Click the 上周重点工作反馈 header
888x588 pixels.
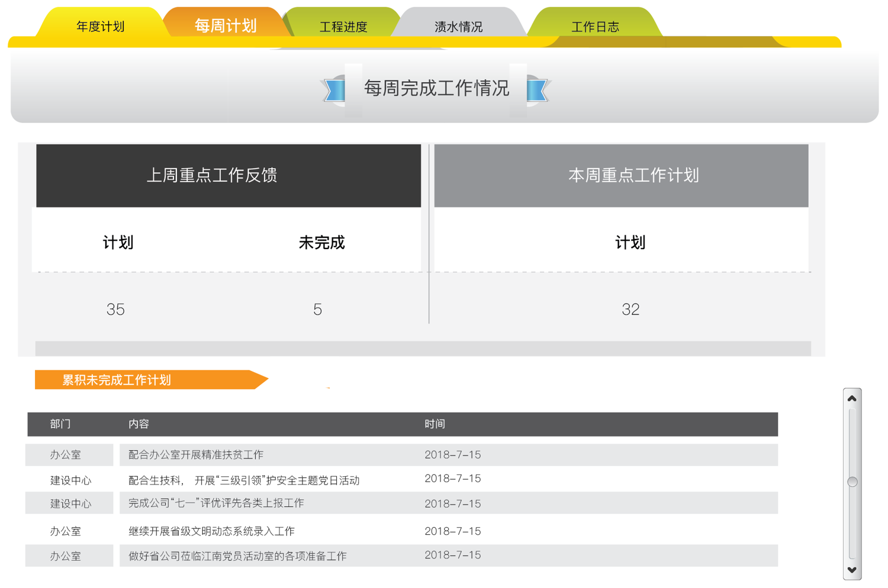(x=229, y=176)
